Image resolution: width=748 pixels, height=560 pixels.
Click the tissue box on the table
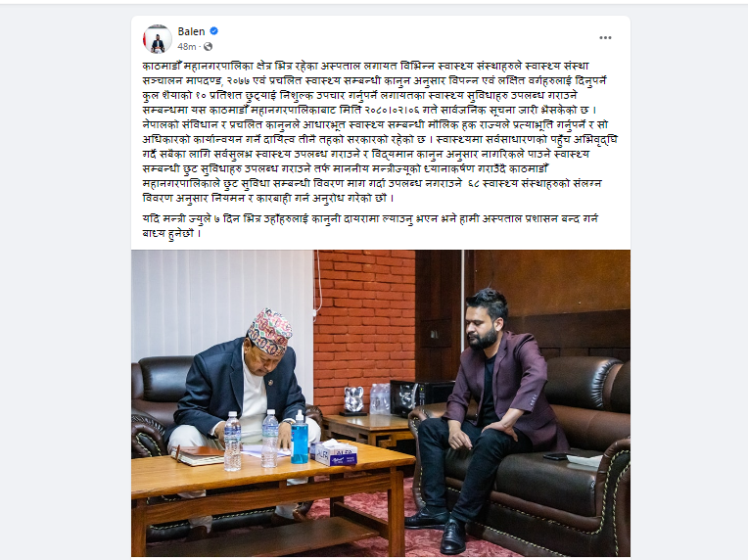pos(334,452)
